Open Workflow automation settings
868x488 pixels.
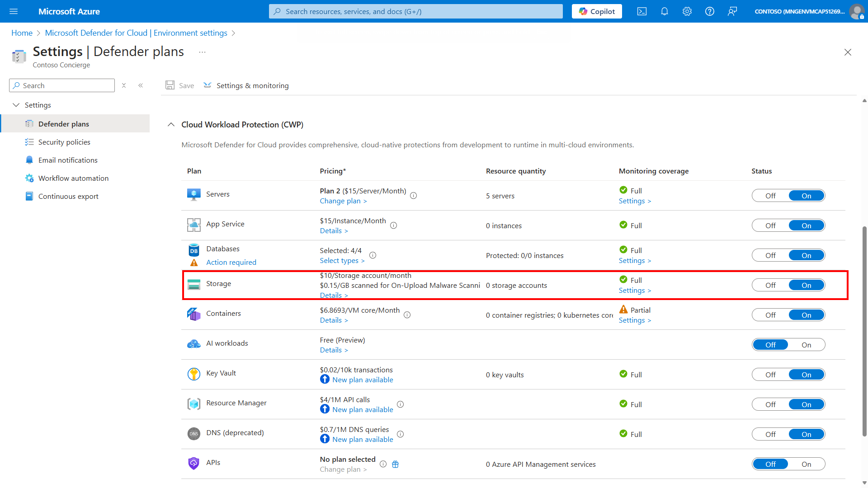click(x=73, y=178)
